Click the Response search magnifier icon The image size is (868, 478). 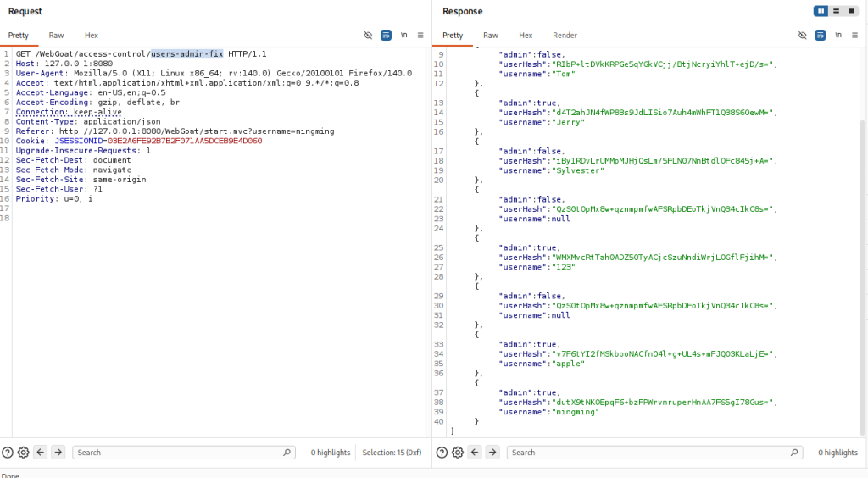[794, 453]
